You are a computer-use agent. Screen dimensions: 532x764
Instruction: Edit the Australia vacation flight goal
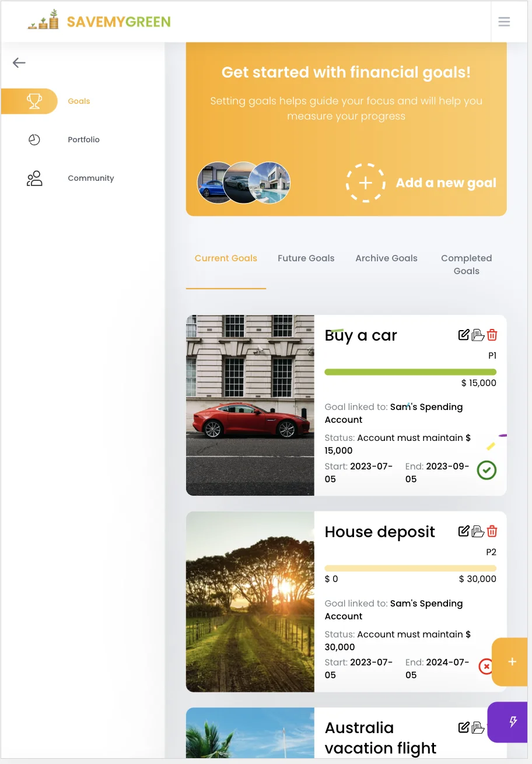pos(464,727)
